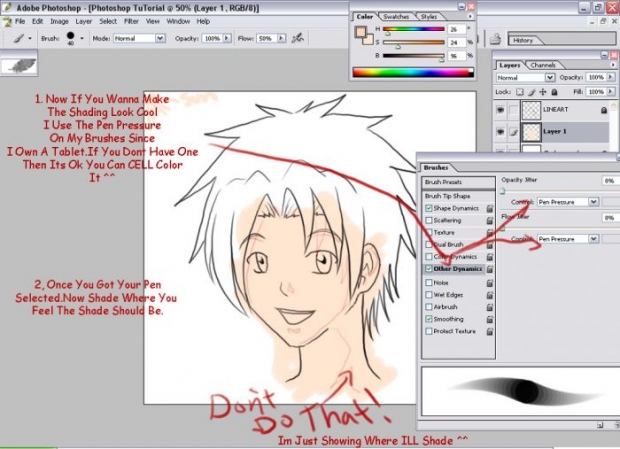Expand the Opacity slider arrow in options bar

pyautogui.click(x=227, y=38)
